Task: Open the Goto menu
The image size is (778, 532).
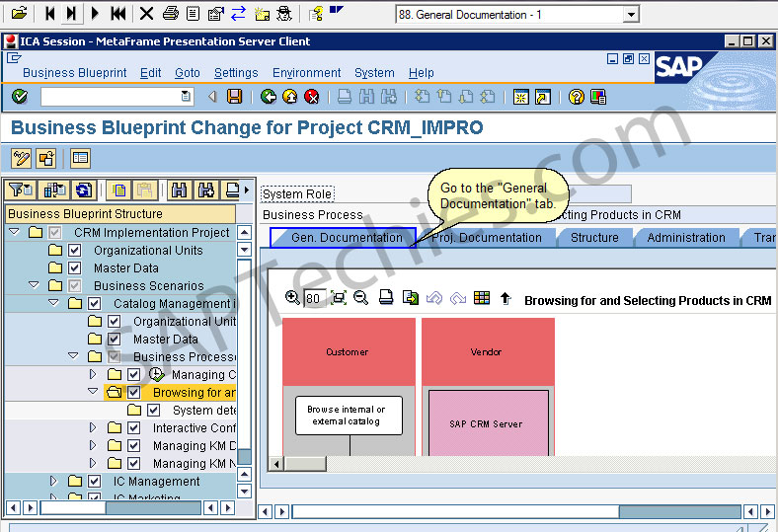Action: 187,73
